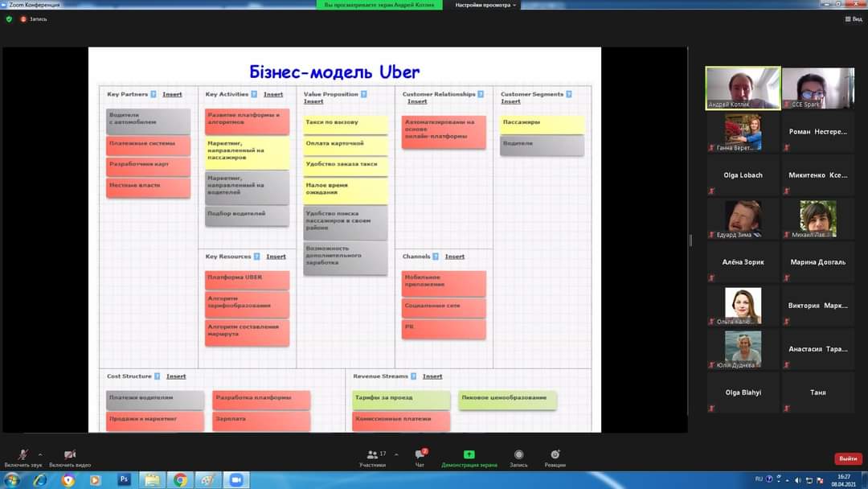868x489 pixels.
Task: Open the Участники participants panel
Action: pos(373,458)
